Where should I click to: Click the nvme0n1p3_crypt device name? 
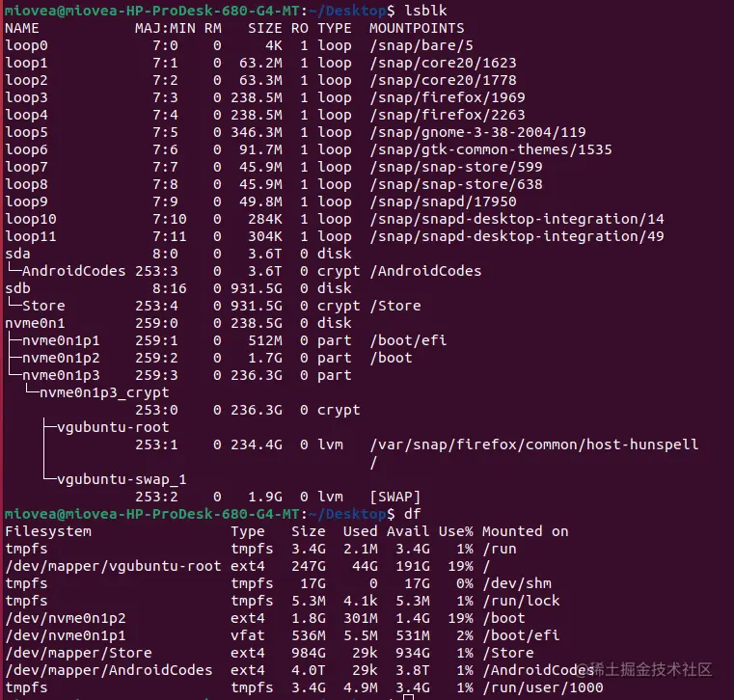click(x=104, y=392)
